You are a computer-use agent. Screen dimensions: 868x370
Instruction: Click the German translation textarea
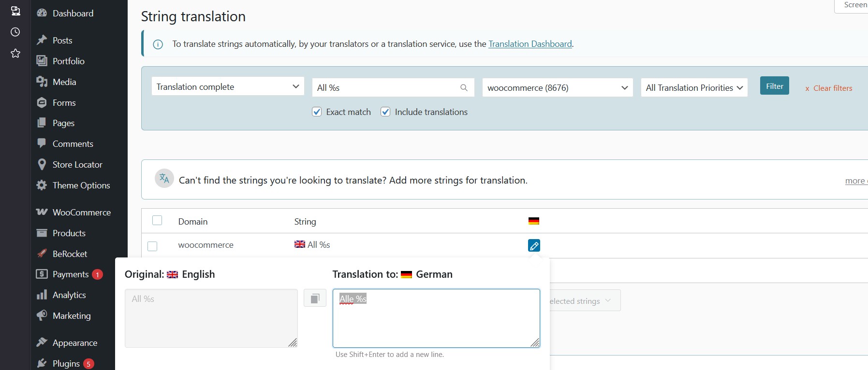coord(436,318)
